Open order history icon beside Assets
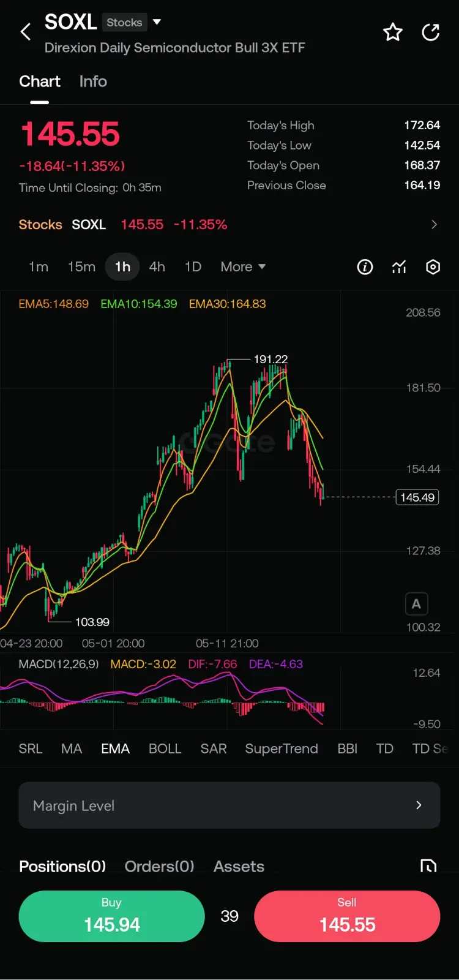459x980 pixels. 428,866
